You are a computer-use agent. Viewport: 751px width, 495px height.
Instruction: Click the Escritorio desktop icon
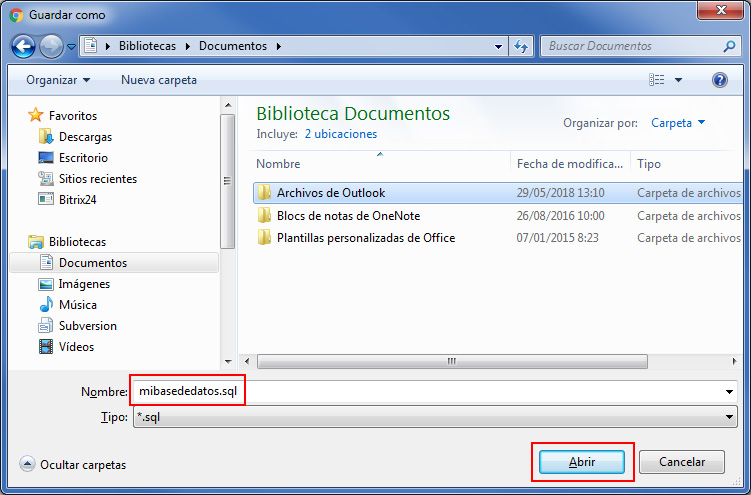pyautogui.click(x=46, y=158)
